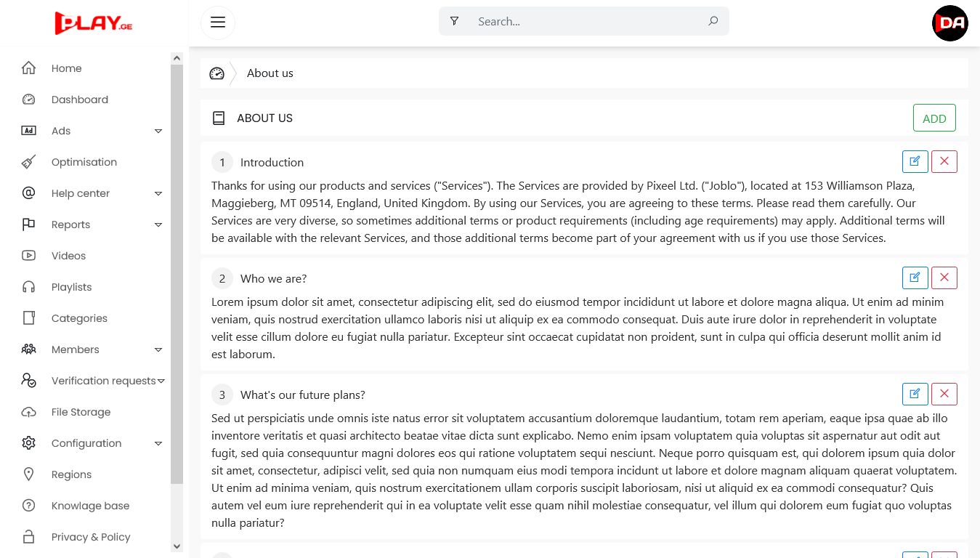Click the dashboard gauge breadcrumb icon

[216, 73]
